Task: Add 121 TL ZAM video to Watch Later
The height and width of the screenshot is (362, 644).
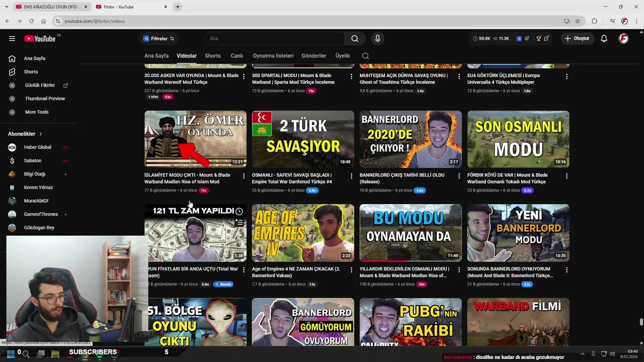Action: coord(239,212)
